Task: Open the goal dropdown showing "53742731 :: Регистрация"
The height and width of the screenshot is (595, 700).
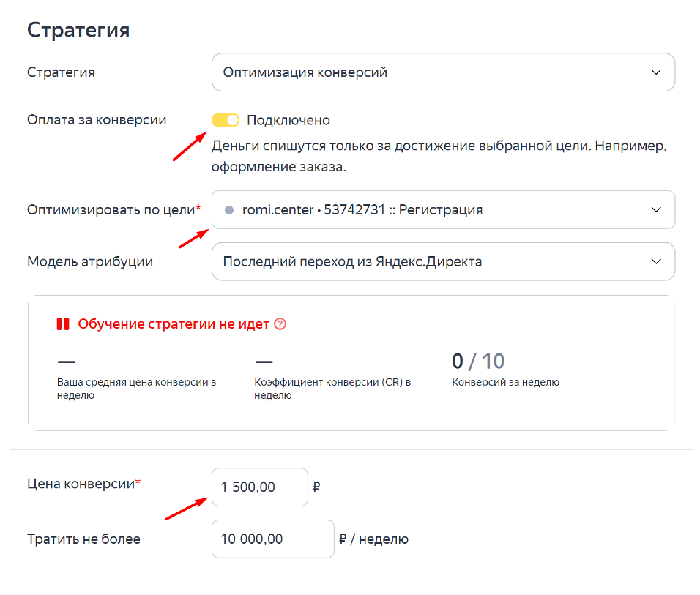Action: pyautogui.click(x=443, y=209)
